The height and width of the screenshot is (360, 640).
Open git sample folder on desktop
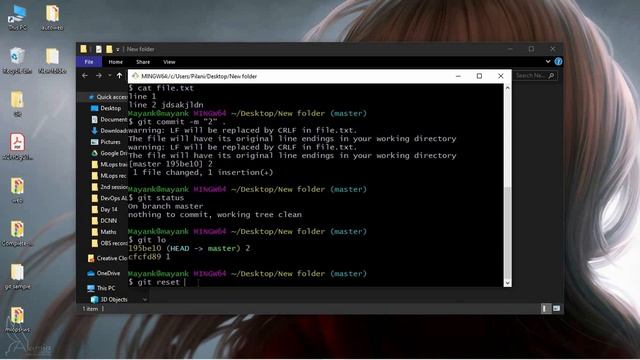pyautogui.click(x=17, y=276)
